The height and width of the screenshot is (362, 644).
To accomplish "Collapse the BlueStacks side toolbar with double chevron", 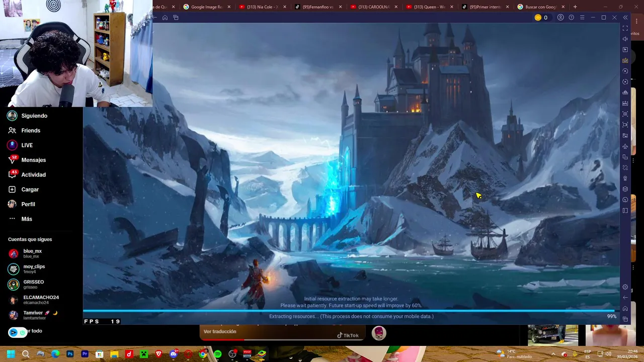I will (x=625, y=18).
